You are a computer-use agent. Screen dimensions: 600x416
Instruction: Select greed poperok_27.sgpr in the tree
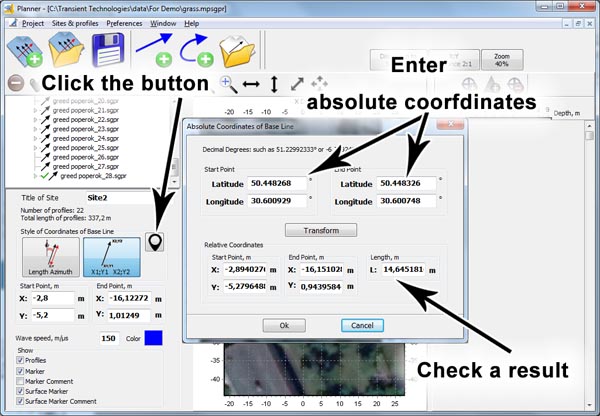(86, 166)
